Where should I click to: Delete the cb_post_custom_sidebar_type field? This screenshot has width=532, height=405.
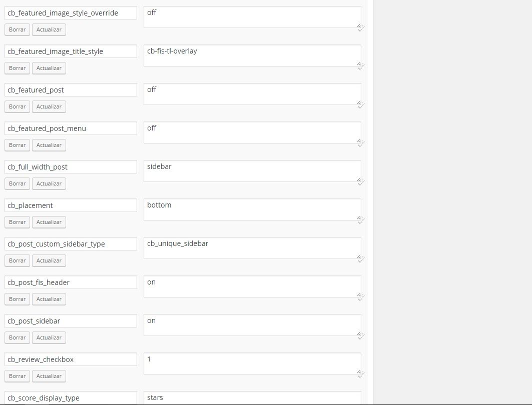click(x=18, y=260)
